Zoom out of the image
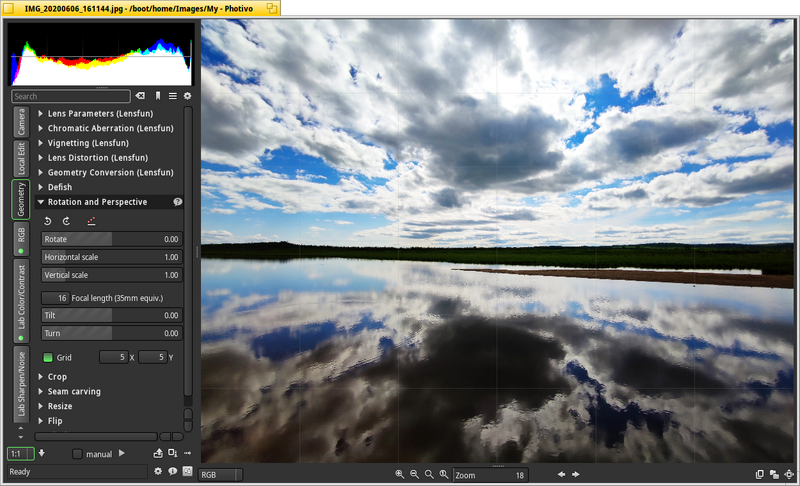800x486 pixels. point(414,474)
